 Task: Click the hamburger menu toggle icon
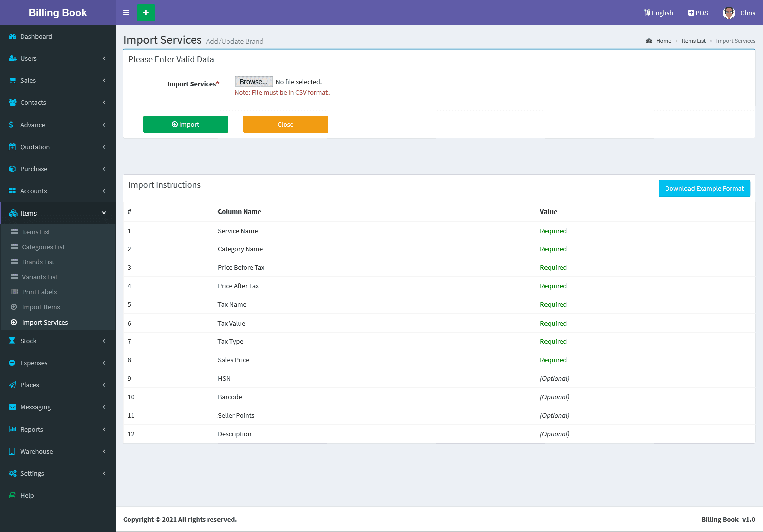126,13
